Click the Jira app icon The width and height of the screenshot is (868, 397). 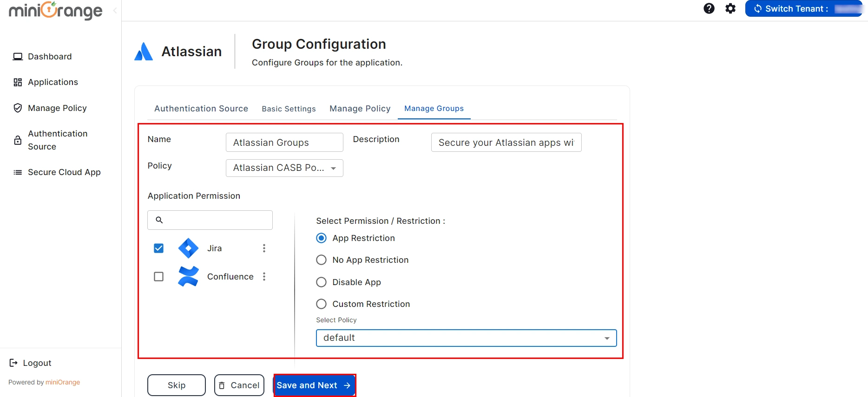pos(188,248)
